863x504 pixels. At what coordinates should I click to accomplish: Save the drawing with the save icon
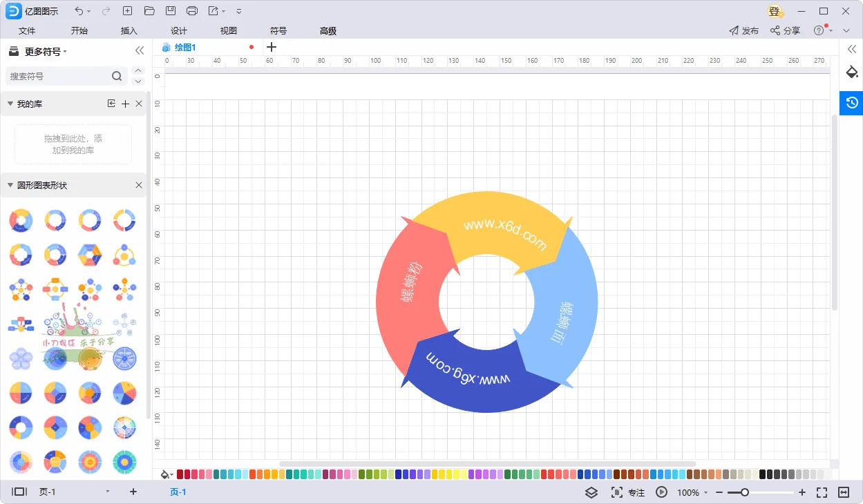coord(170,10)
